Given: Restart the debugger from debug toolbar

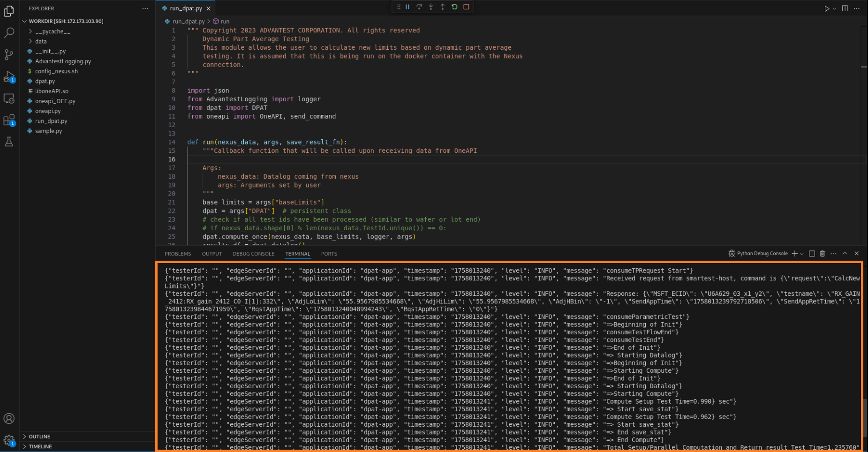Looking at the screenshot, I should (454, 7).
